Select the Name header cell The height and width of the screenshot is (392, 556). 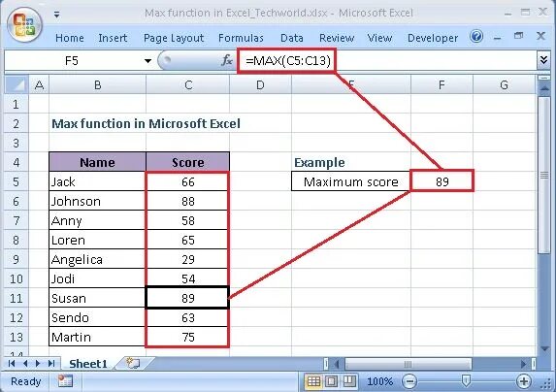coord(97,162)
